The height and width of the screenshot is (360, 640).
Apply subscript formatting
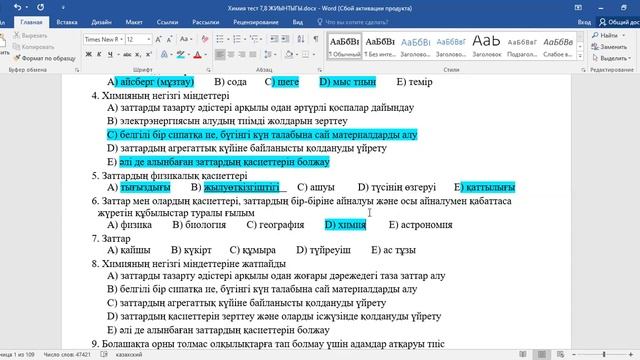click(138, 54)
